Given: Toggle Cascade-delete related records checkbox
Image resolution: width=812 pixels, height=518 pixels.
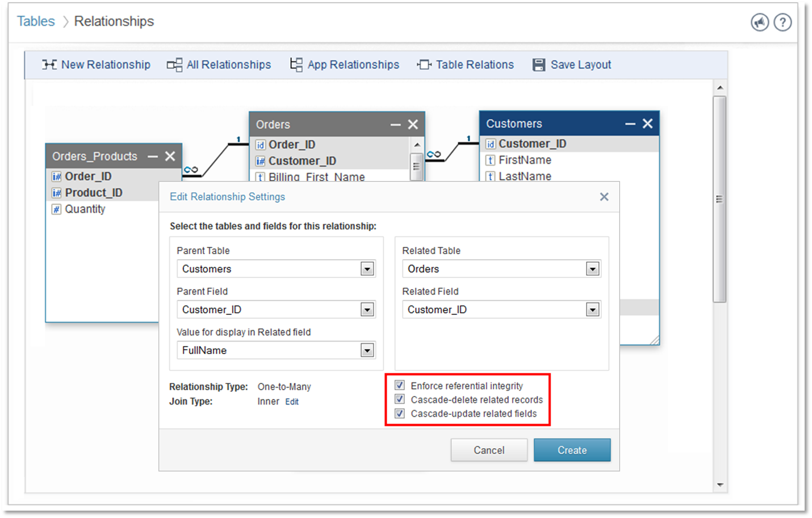Looking at the screenshot, I should tap(400, 399).
